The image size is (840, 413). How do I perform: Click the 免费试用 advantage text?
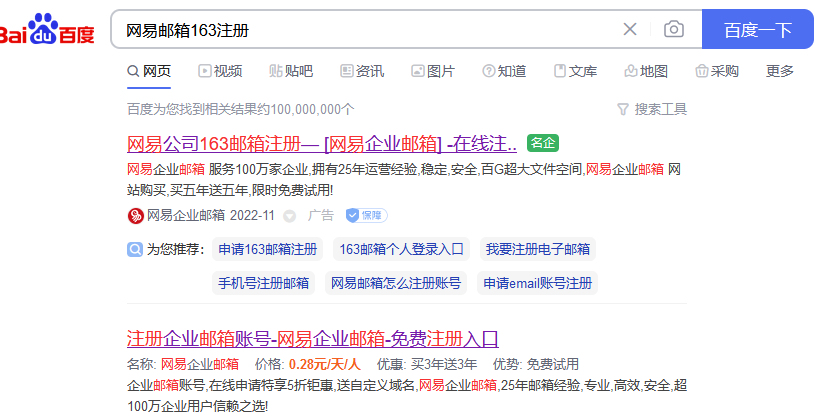pyautogui.click(x=553, y=365)
